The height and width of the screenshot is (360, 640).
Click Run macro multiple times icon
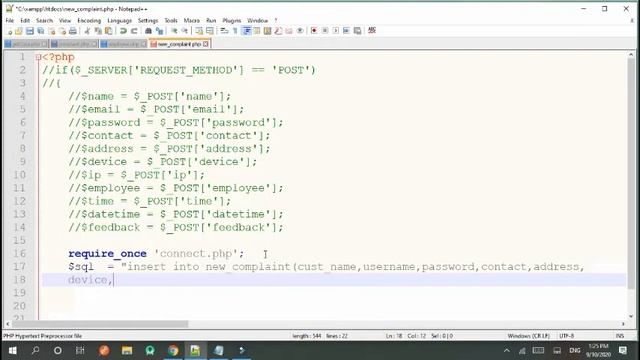(346, 31)
